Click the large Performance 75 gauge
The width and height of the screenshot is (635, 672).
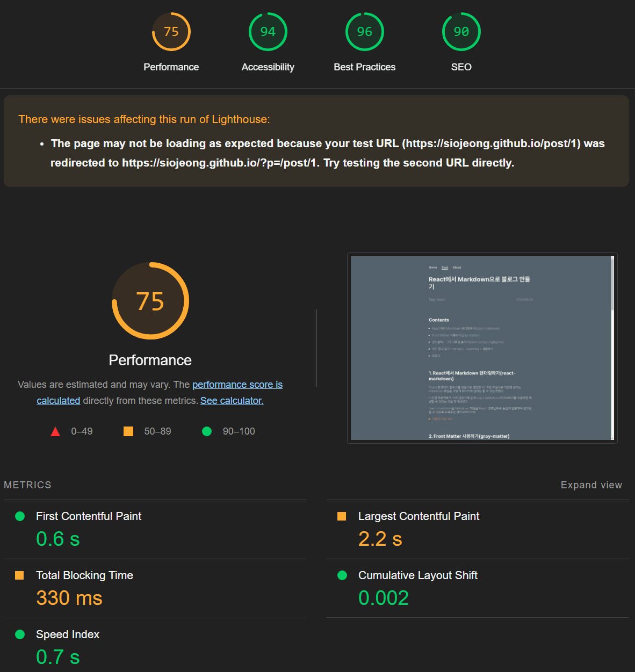(x=150, y=301)
